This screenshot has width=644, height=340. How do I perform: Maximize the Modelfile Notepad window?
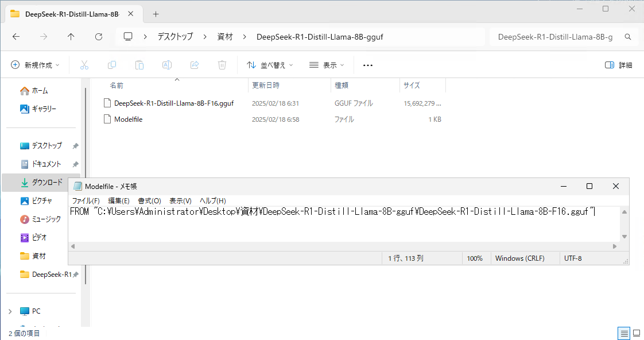589,186
